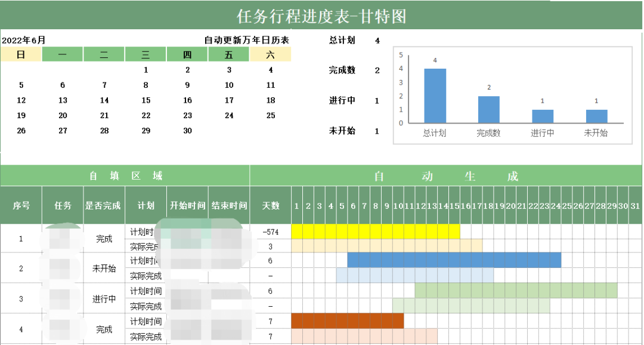Click the 结束时间 column header
This screenshot has width=644, height=345.
(229, 205)
